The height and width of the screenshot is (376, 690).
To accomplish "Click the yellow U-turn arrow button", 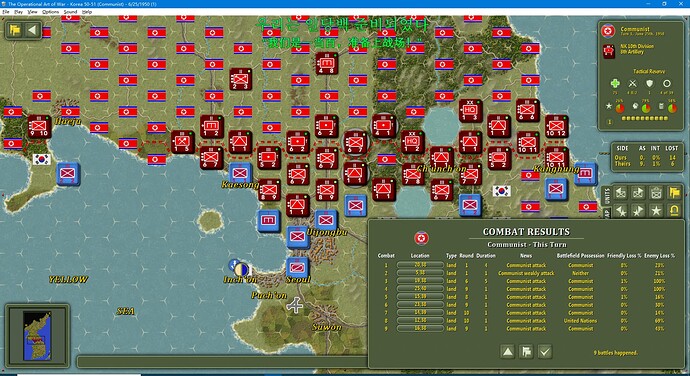I will pyautogui.click(x=674, y=210).
